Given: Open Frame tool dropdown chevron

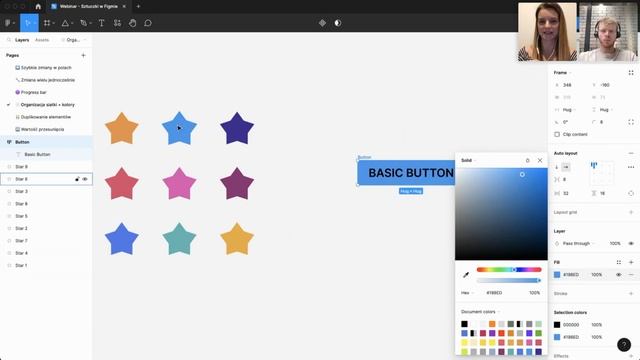Looking at the screenshot, I should point(54,23).
